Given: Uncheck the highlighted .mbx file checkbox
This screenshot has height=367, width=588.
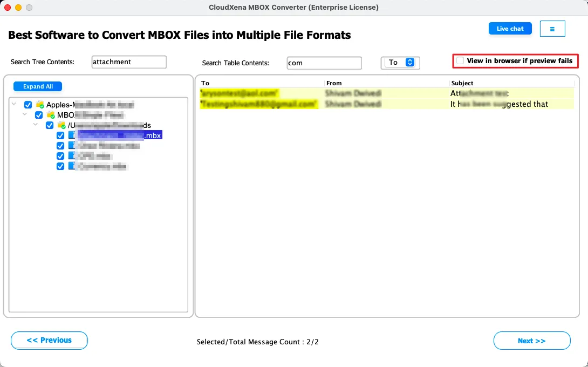Looking at the screenshot, I should (x=60, y=135).
